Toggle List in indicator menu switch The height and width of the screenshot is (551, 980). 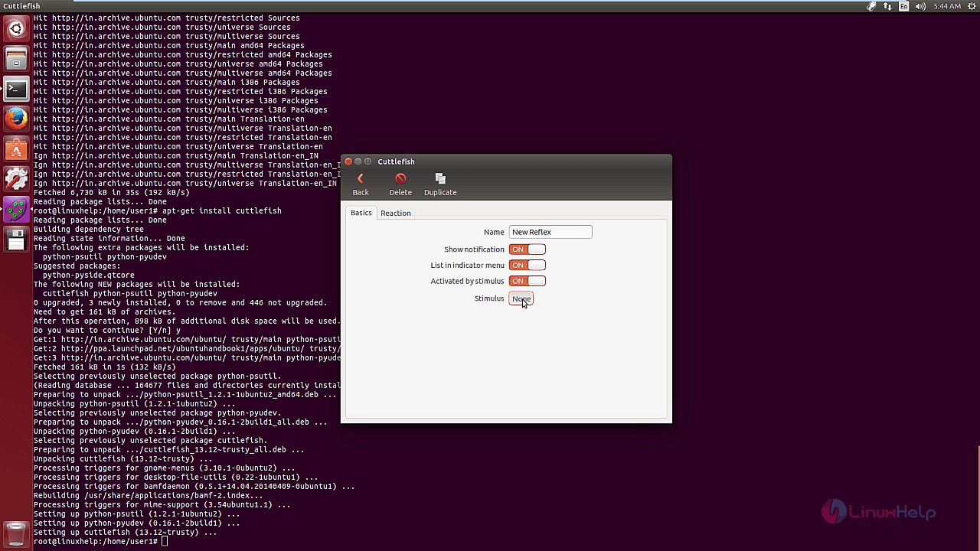click(x=527, y=265)
